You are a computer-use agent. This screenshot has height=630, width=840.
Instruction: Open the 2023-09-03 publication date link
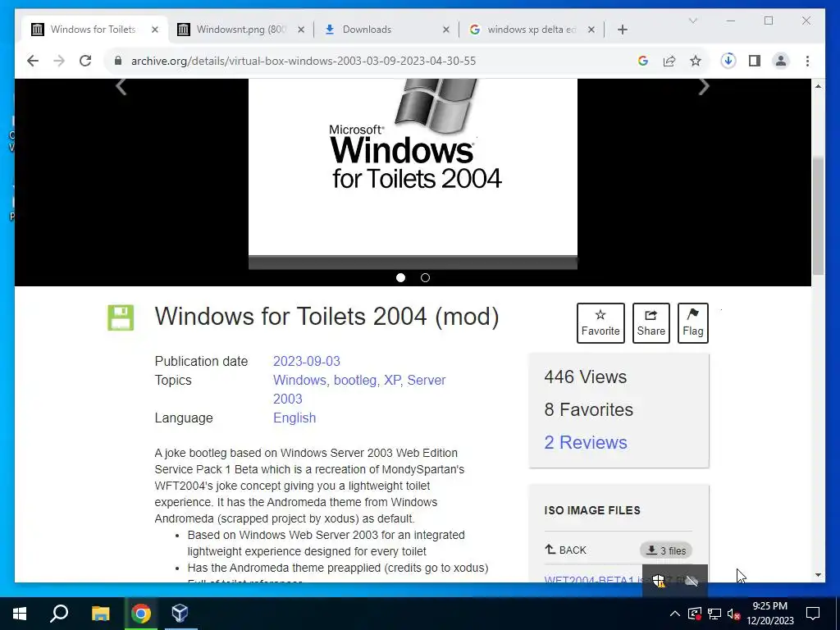pos(307,361)
